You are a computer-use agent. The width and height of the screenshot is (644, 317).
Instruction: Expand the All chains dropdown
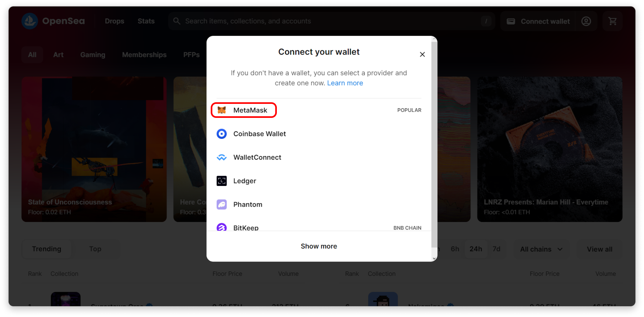(541, 249)
